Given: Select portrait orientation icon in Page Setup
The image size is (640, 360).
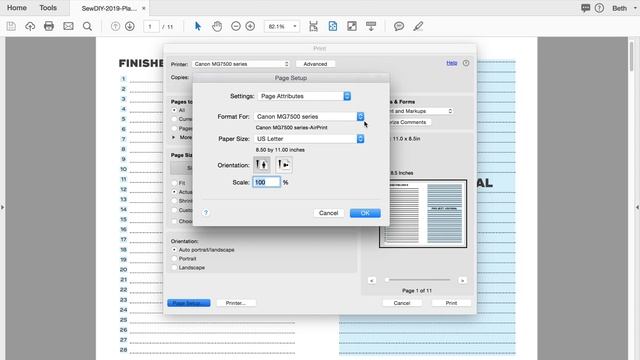Looking at the screenshot, I should [x=262, y=164].
